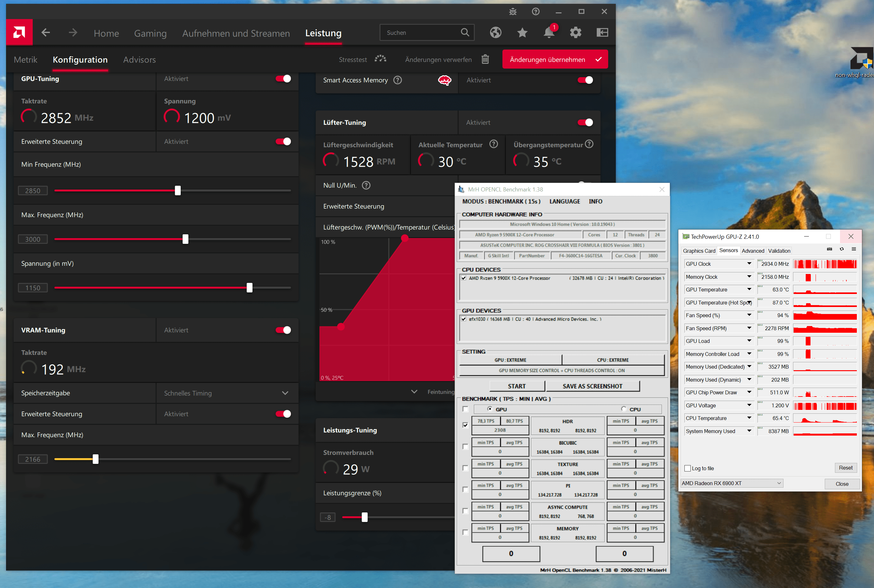Click the trash icon beside Änderungen verwerfen
This screenshot has width=874, height=588.
(485, 59)
